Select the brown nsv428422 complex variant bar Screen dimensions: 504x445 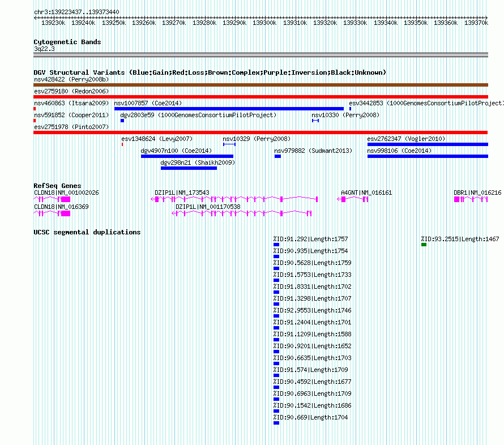pos(260,85)
